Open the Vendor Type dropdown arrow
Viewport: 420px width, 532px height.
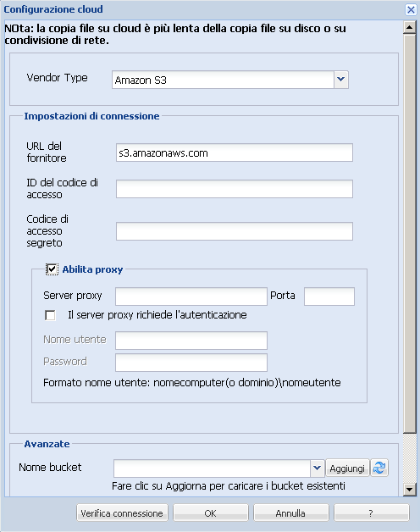[x=341, y=80]
